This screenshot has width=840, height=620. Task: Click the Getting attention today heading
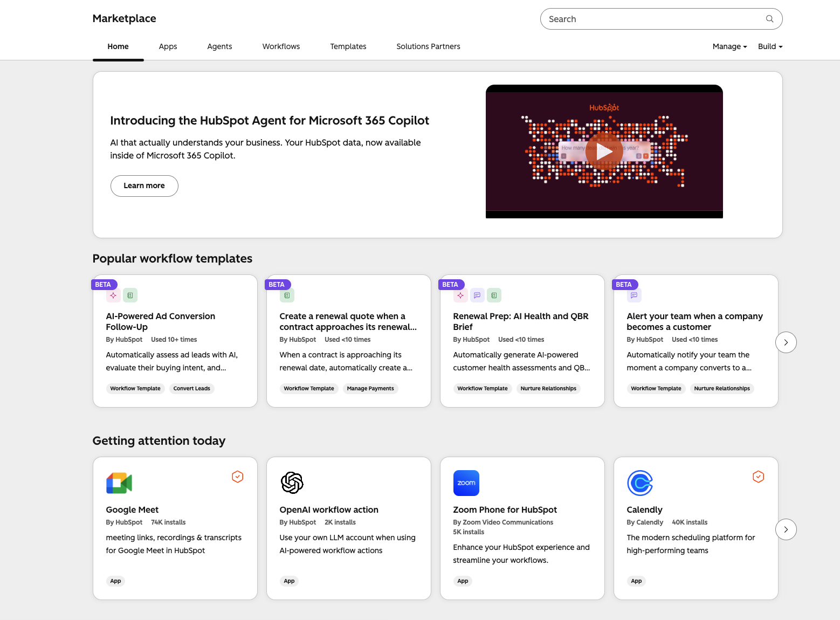159,440
